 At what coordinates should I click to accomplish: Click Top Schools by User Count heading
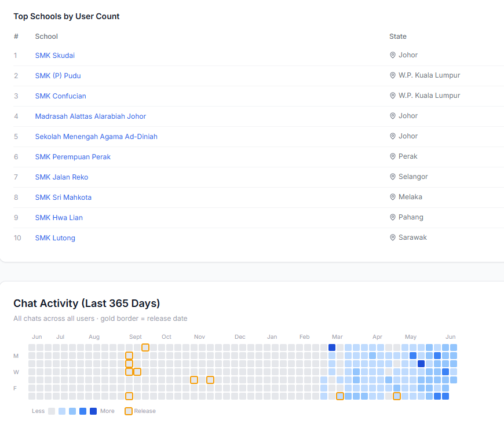click(66, 16)
